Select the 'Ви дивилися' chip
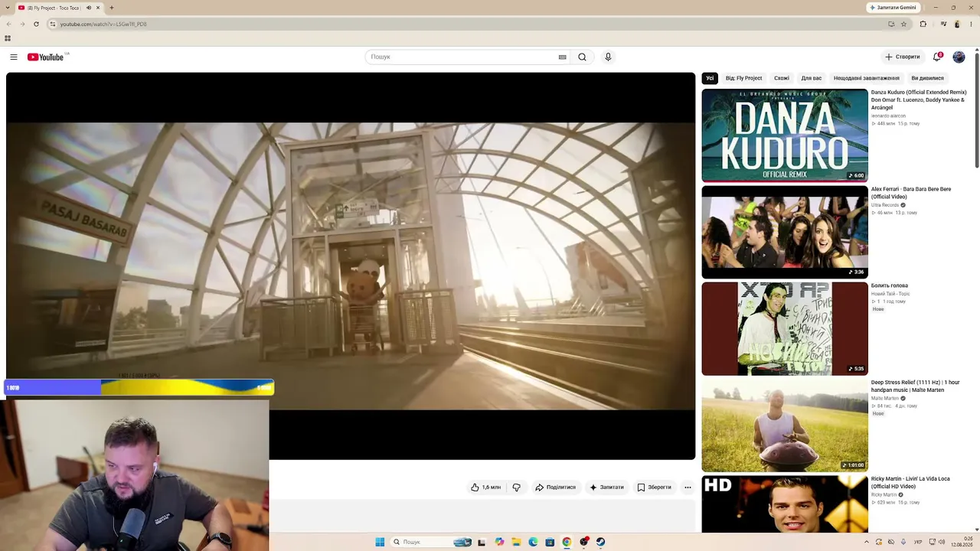The image size is (980, 551). pyautogui.click(x=927, y=78)
